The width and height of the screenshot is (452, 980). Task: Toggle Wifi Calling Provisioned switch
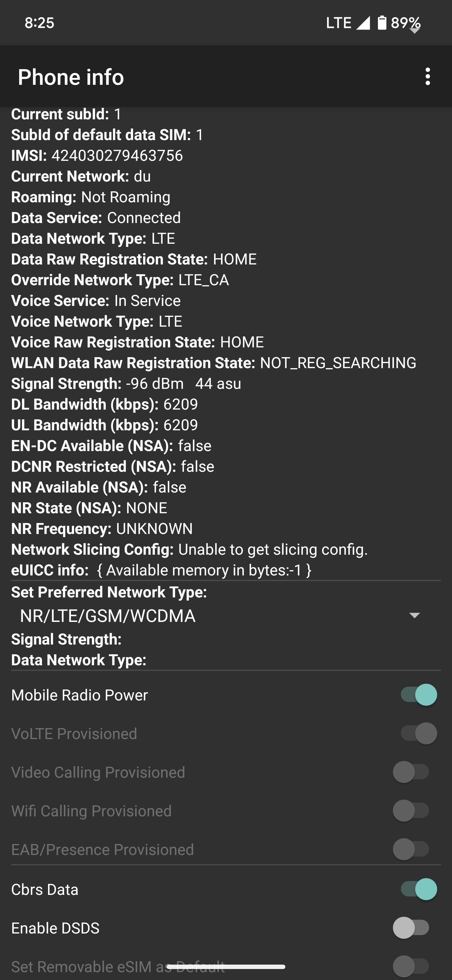coord(411,811)
